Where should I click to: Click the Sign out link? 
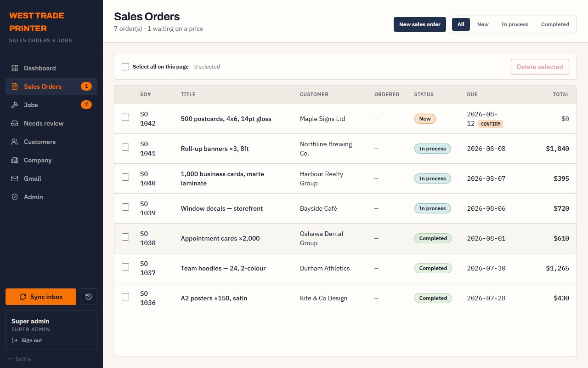pos(27,340)
